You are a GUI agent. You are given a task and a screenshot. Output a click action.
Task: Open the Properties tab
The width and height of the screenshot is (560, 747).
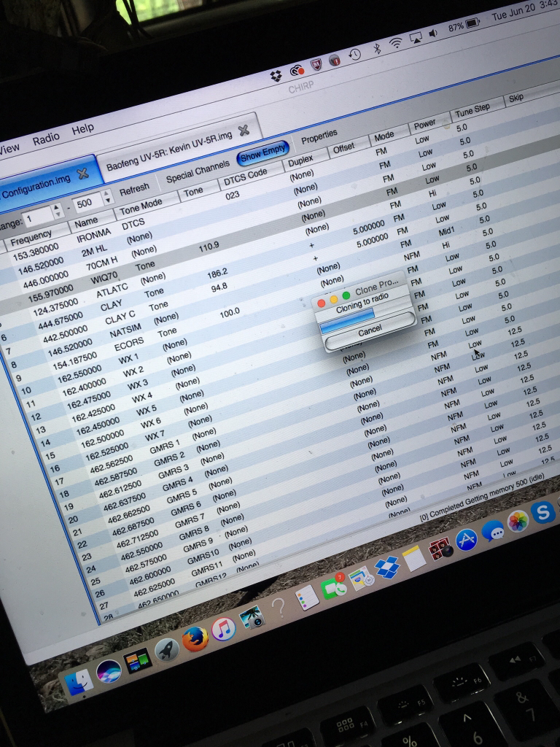tap(319, 136)
